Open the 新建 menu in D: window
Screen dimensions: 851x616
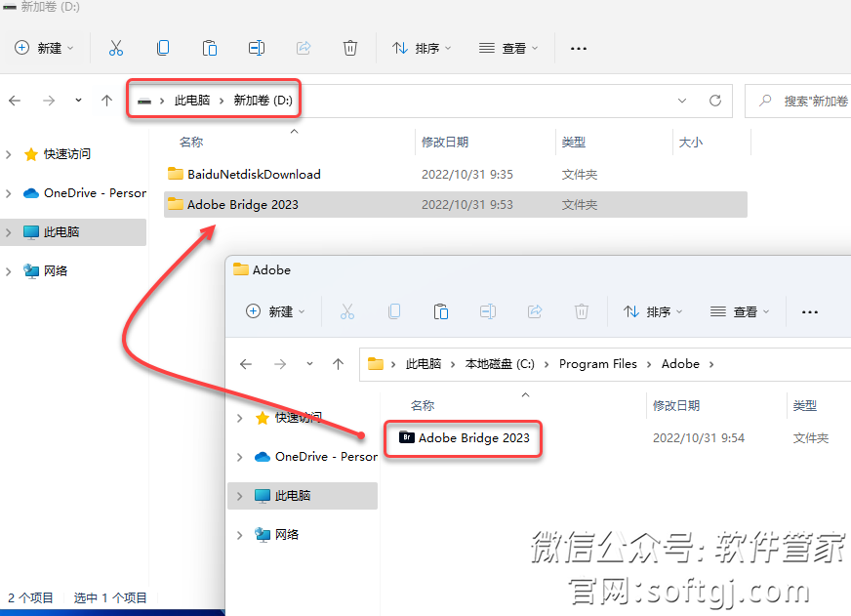click(44, 48)
